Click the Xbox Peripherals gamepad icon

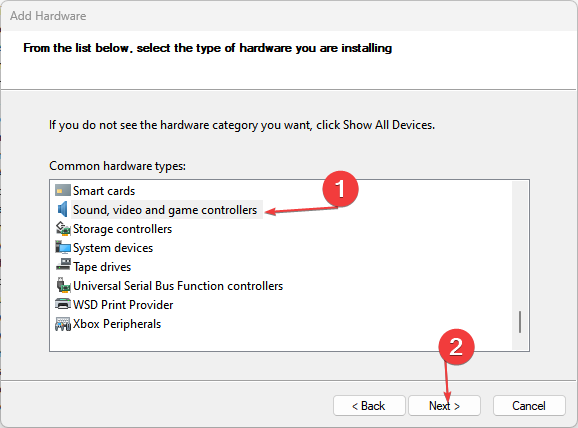click(x=63, y=324)
